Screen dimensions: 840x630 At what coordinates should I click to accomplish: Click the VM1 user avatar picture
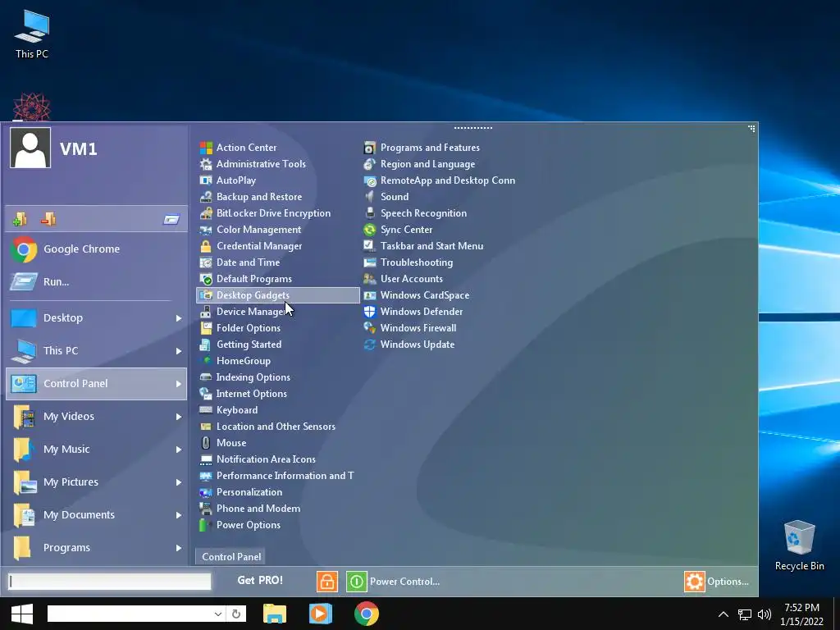pos(30,148)
